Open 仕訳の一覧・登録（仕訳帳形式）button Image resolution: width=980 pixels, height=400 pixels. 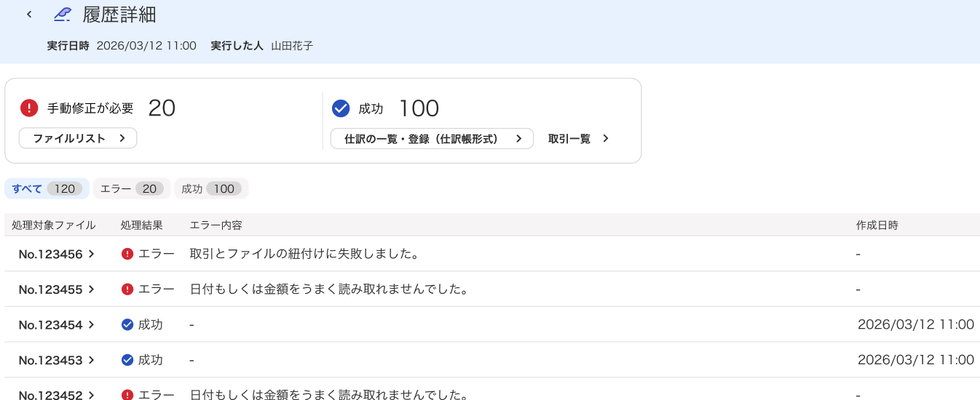click(x=432, y=138)
